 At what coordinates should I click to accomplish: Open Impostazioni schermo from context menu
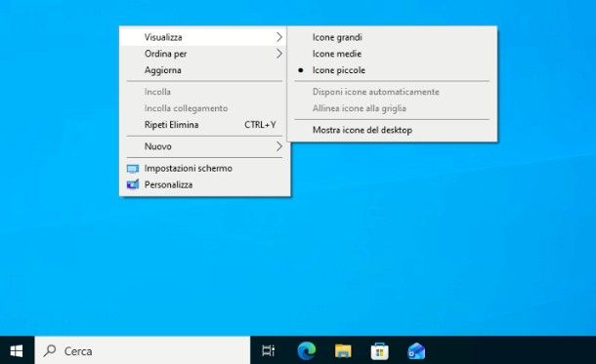pyautogui.click(x=204, y=169)
